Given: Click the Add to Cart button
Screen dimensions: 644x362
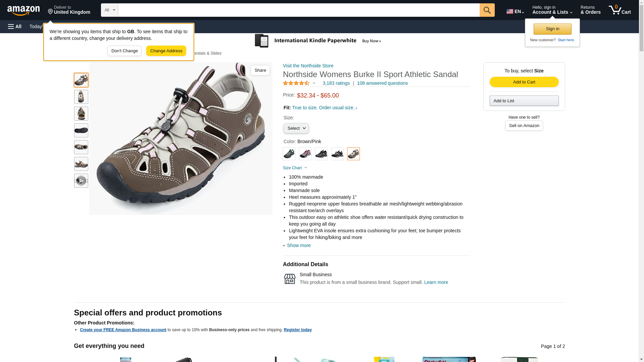Looking at the screenshot, I should [x=524, y=82].
